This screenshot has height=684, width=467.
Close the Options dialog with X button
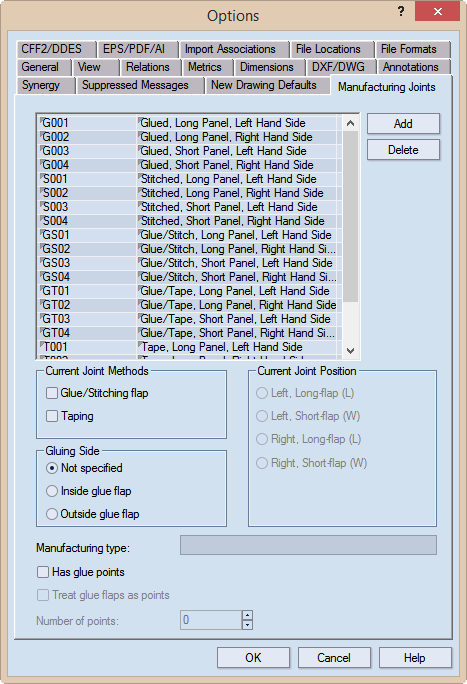pos(437,12)
